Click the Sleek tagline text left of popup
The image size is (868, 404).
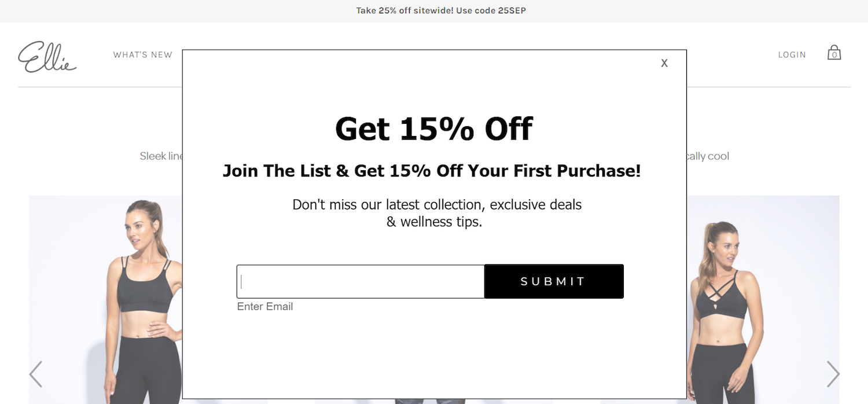coord(161,156)
